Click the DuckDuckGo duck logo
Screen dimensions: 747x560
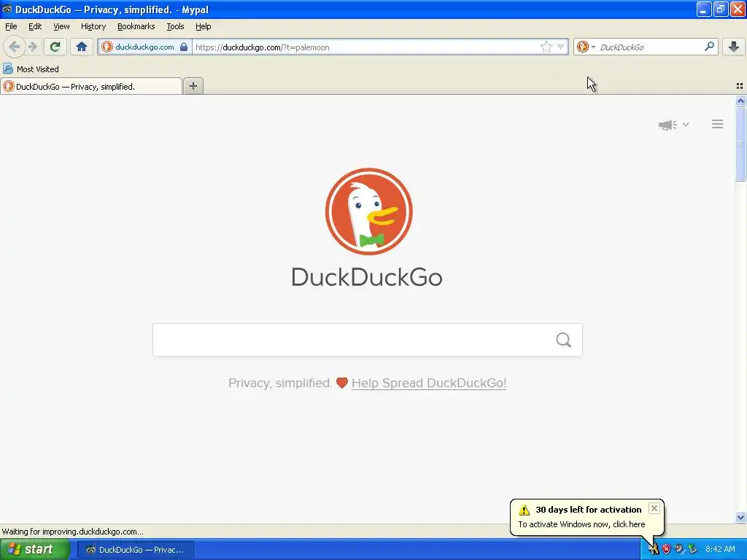click(368, 211)
